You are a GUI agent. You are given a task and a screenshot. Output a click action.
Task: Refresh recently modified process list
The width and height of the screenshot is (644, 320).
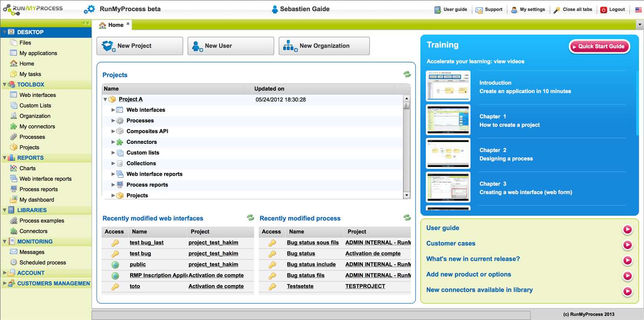(407, 218)
